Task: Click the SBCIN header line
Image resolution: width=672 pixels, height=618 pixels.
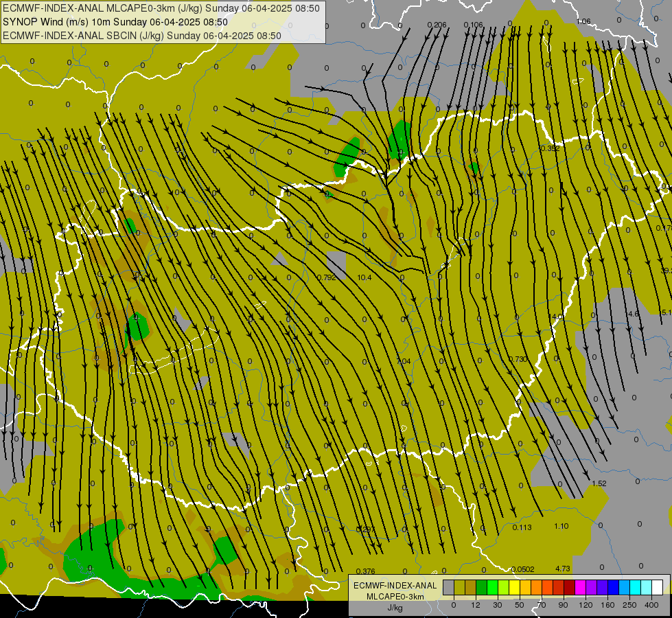Action: point(142,36)
